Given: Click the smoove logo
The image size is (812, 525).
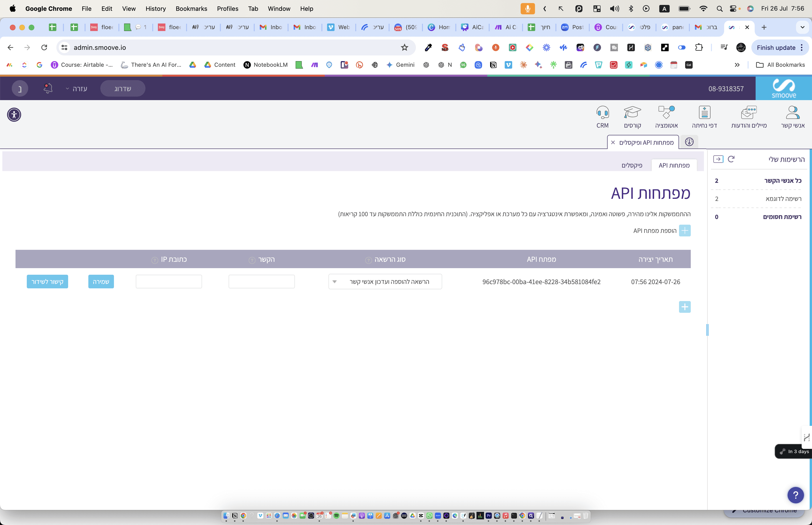Looking at the screenshot, I should click(784, 88).
